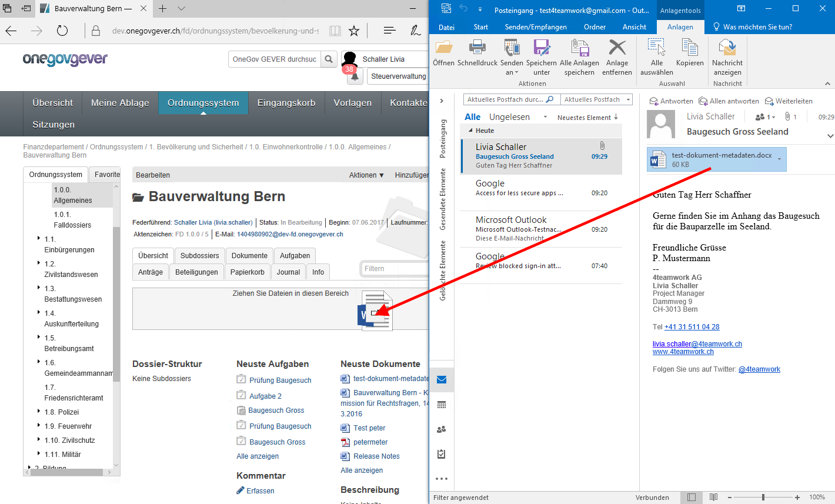Open link www.4teamwork.ch in email
The height and width of the screenshot is (504, 835).
(x=683, y=352)
